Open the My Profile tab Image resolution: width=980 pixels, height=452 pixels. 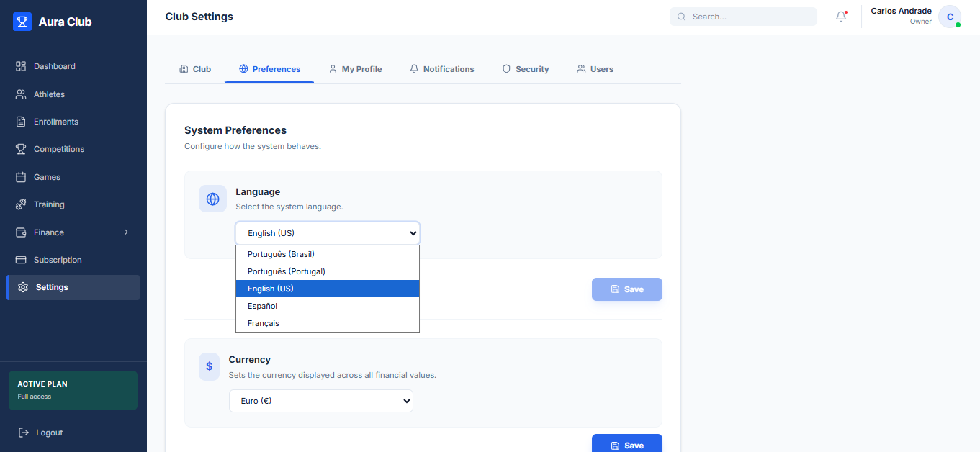355,69
